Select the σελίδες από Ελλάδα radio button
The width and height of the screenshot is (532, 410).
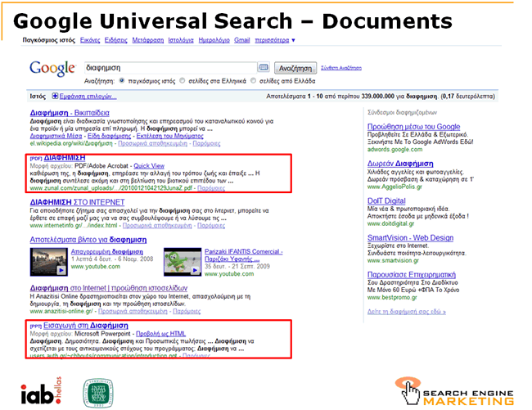click(x=253, y=81)
